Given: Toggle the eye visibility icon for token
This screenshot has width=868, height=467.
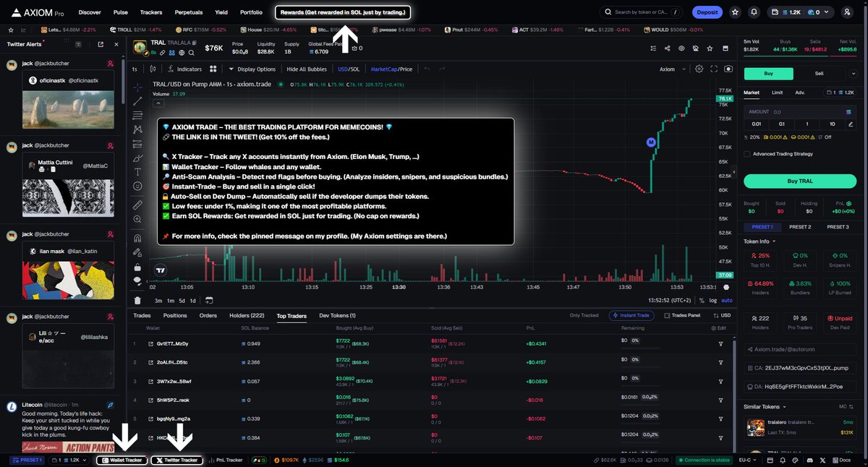Looking at the screenshot, I should point(681,48).
